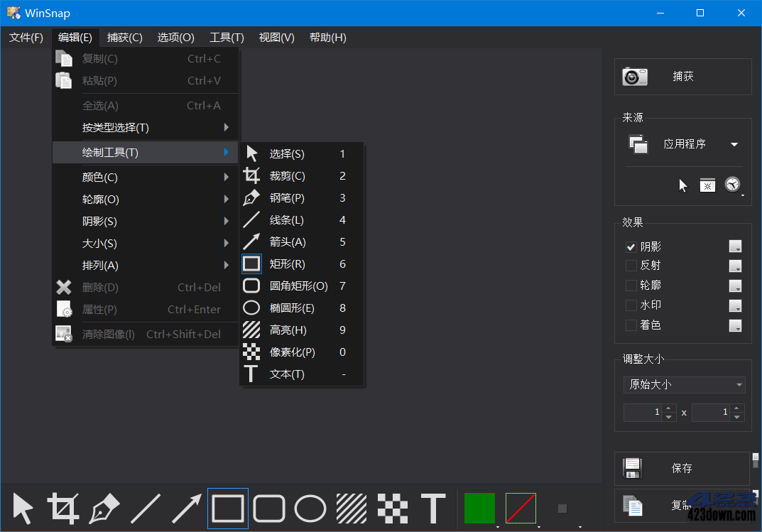Click the 保存 button
The width and height of the screenshot is (762, 532).
click(x=681, y=469)
